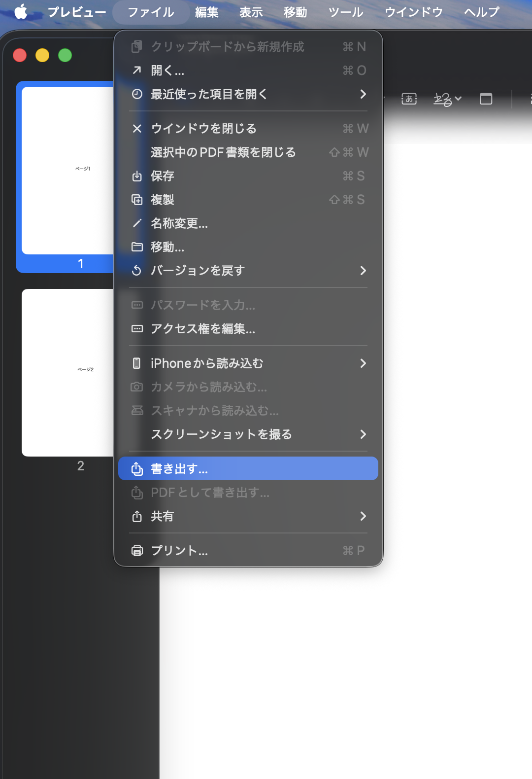Choose 移動… in the File menu
Screen dimensions: 532x779
click(248, 247)
